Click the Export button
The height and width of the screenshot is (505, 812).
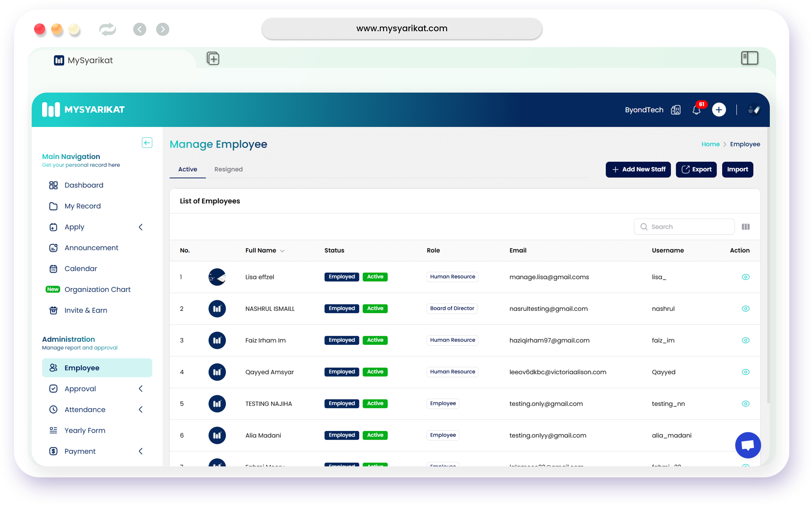696,170
